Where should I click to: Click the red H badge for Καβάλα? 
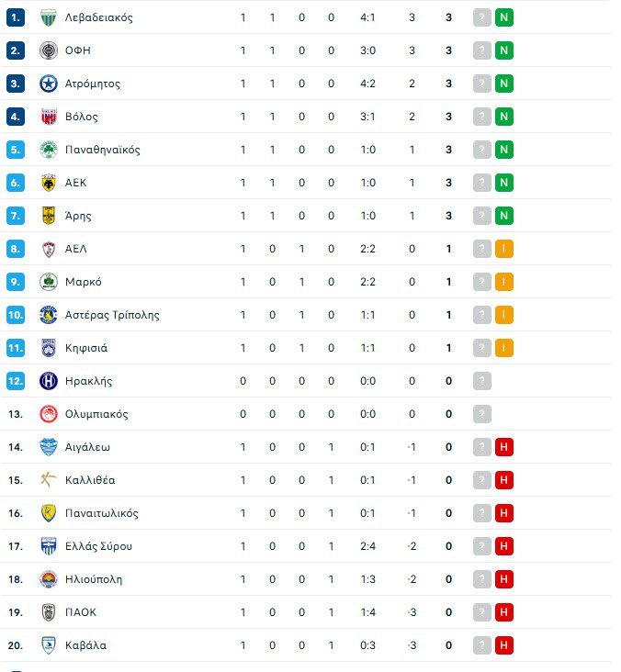[503, 645]
